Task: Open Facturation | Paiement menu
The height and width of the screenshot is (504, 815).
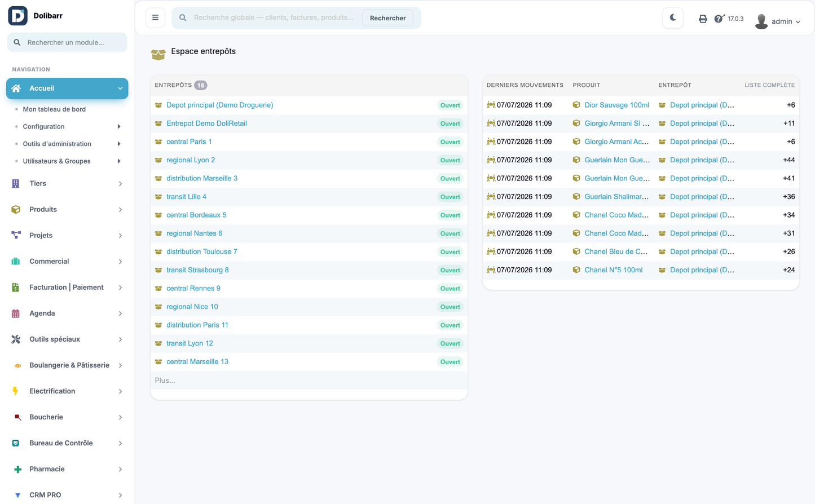Action: click(67, 288)
